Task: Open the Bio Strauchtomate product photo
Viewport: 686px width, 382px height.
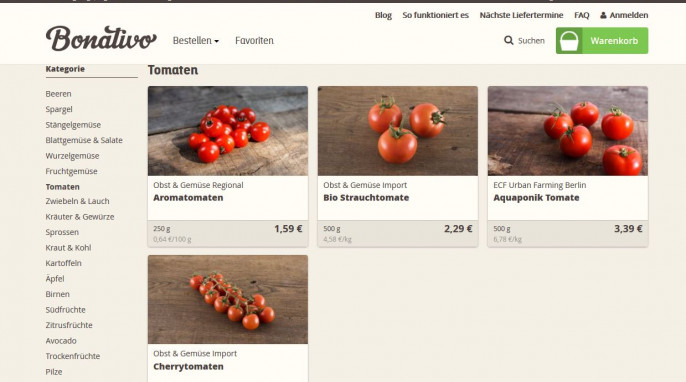Action: click(398, 131)
